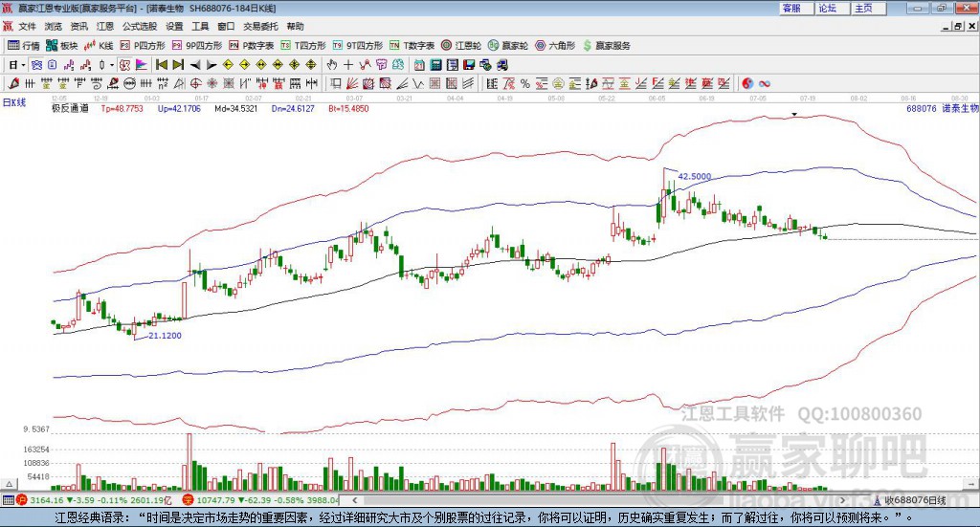Image resolution: width=980 pixels, height=527 pixels.
Task: Select the n² square tool
Action: (163, 83)
